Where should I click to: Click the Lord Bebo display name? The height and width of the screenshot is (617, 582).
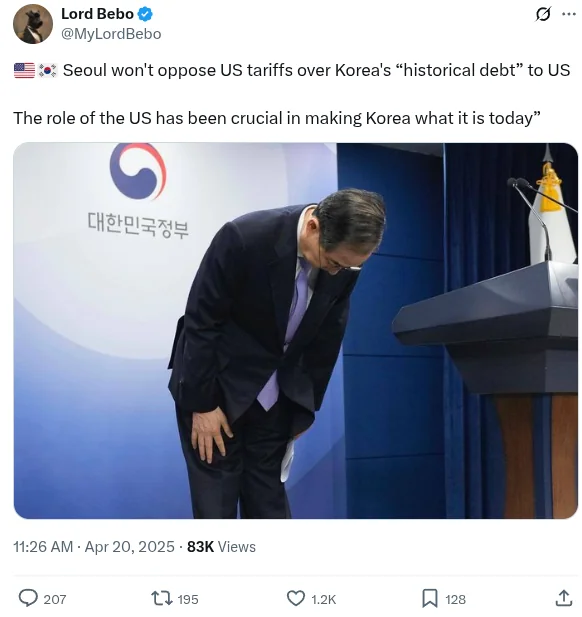(97, 14)
